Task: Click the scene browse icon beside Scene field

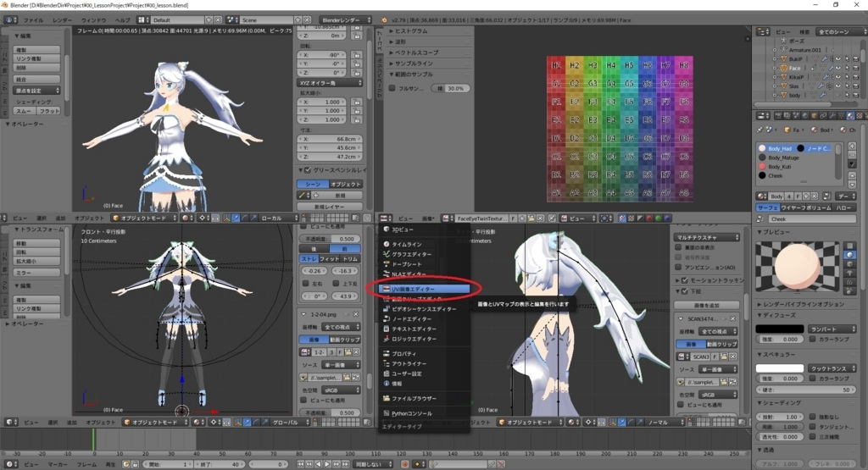Action: 232,20
